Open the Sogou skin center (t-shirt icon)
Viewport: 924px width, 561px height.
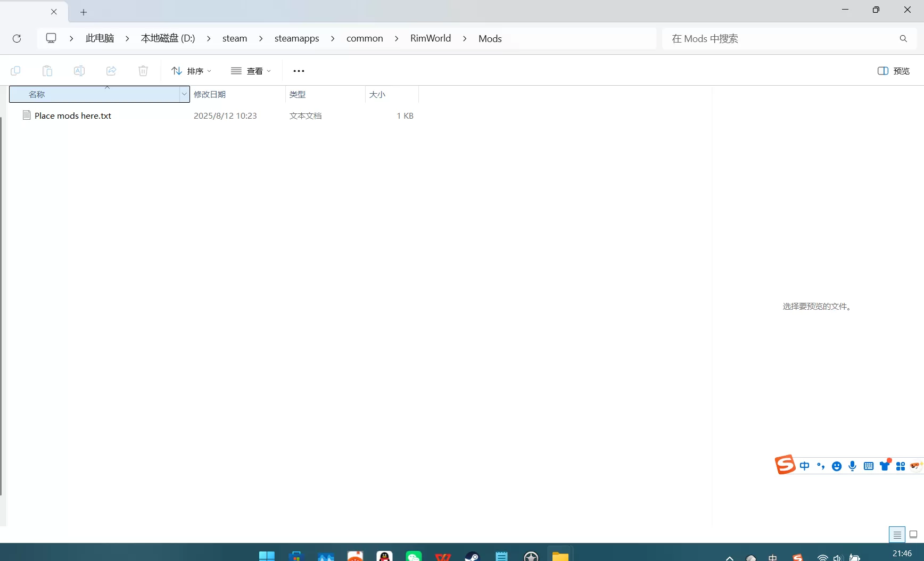(x=885, y=465)
